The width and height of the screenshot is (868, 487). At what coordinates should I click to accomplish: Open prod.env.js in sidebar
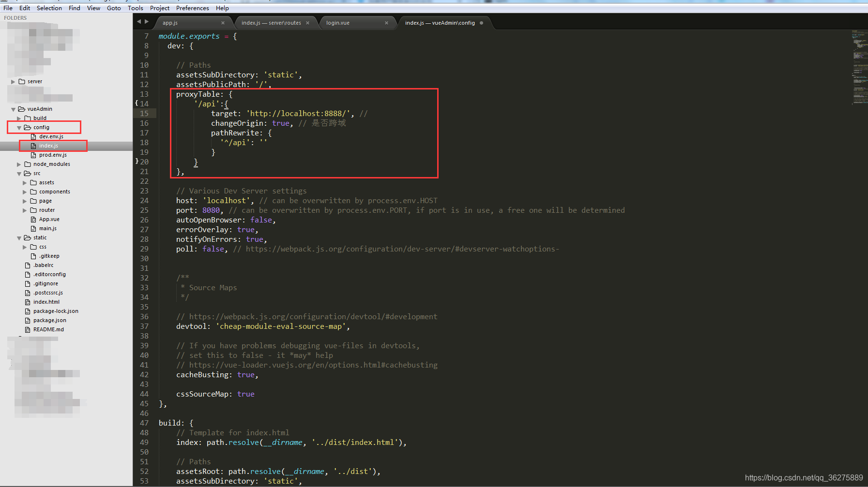click(53, 155)
